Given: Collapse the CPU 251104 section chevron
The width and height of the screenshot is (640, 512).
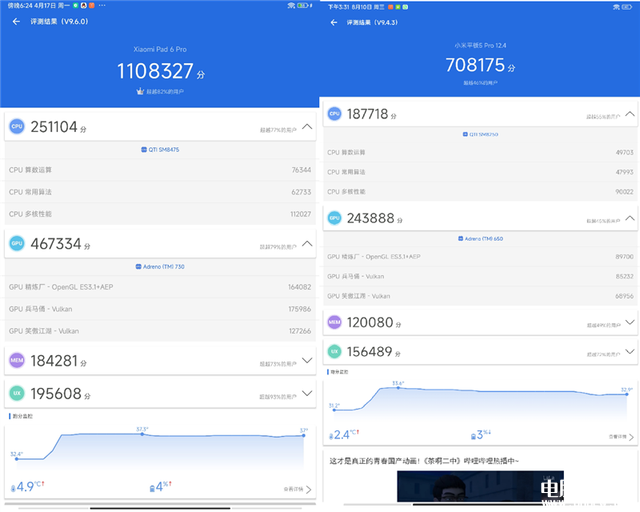Looking at the screenshot, I should pos(307,127).
